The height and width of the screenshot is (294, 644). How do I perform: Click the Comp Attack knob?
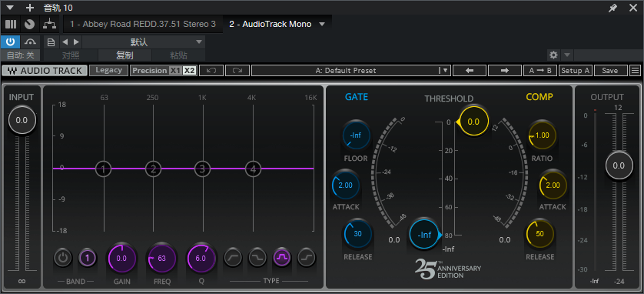click(553, 185)
